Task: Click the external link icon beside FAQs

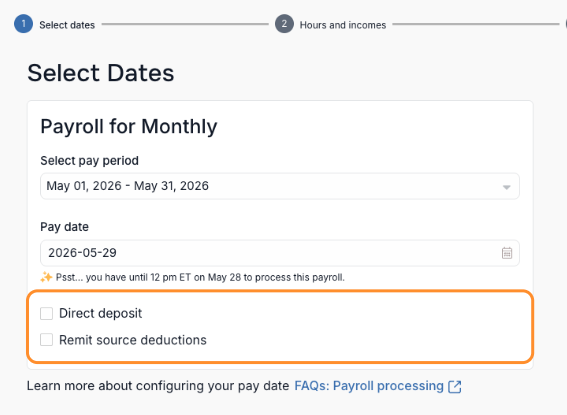Action: [x=455, y=386]
